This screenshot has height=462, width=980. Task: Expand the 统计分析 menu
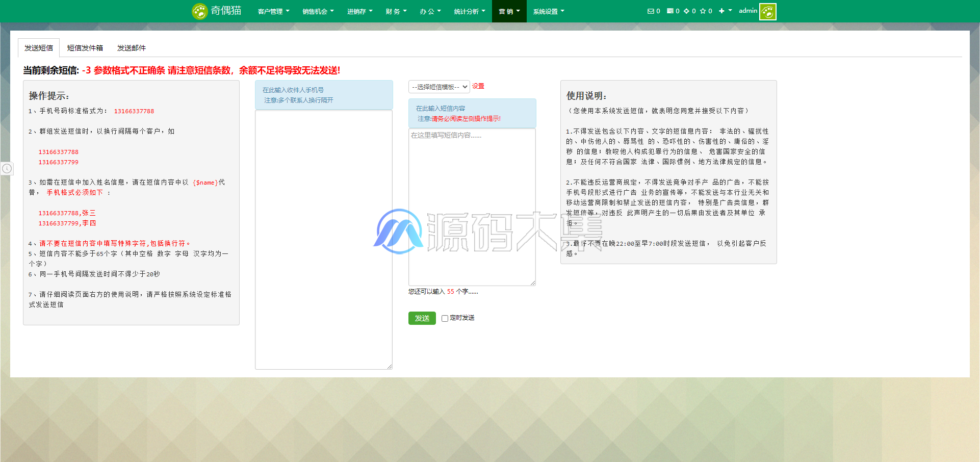coord(470,11)
